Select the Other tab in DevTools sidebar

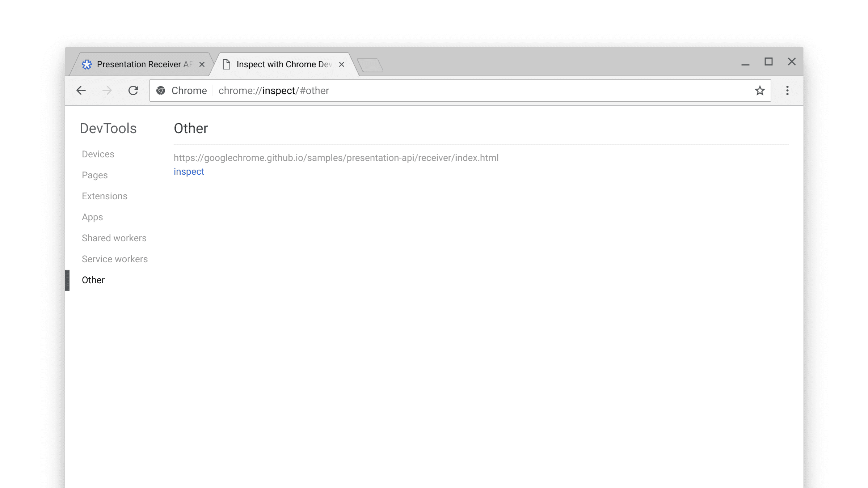pos(93,280)
